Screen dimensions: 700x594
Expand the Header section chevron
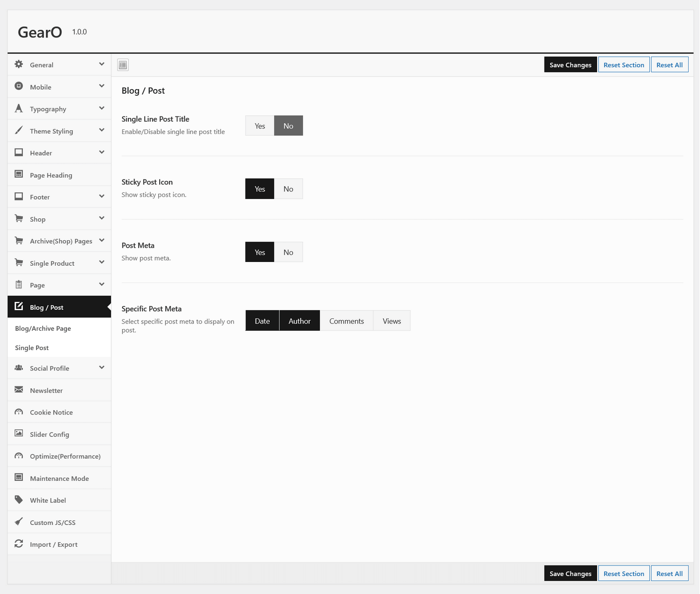click(101, 153)
